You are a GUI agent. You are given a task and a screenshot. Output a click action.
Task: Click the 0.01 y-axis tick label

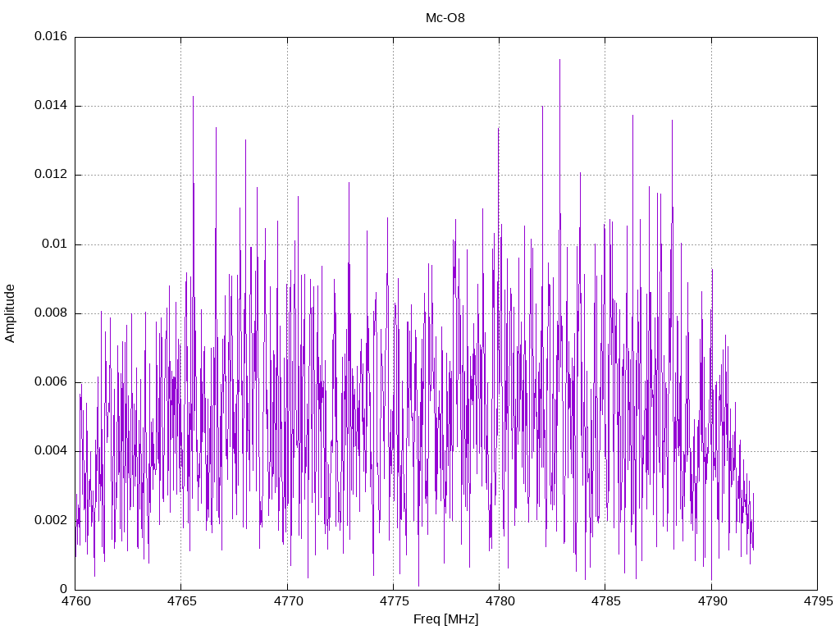point(55,244)
